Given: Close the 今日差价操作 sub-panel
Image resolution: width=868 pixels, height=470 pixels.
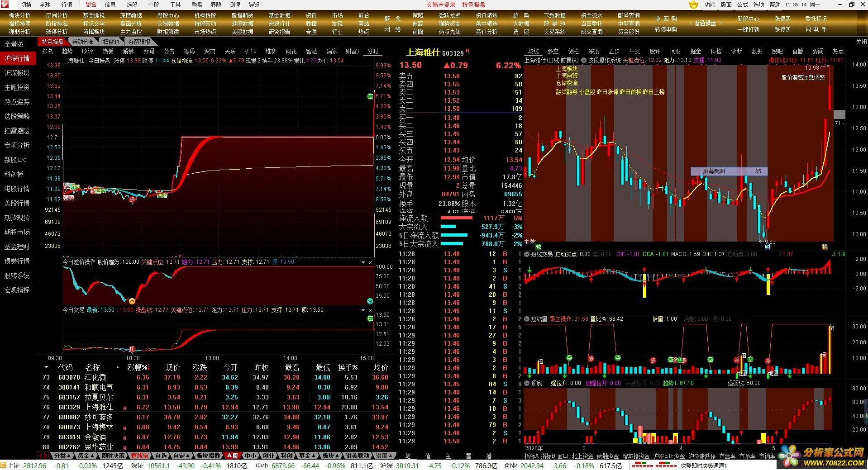Looking at the screenshot, I should point(371,262).
